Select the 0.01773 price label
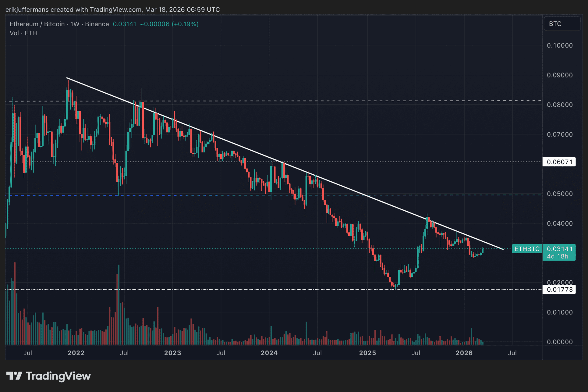 tap(559, 289)
